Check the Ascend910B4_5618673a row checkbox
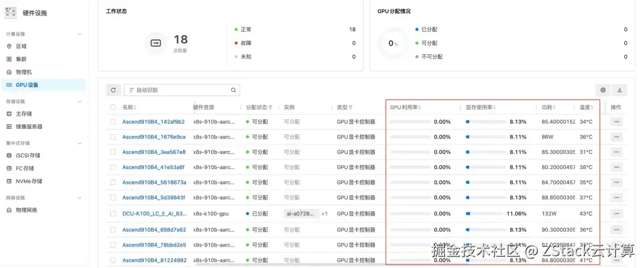Viewport: 644px width, 268px height. pyautogui.click(x=113, y=183)
